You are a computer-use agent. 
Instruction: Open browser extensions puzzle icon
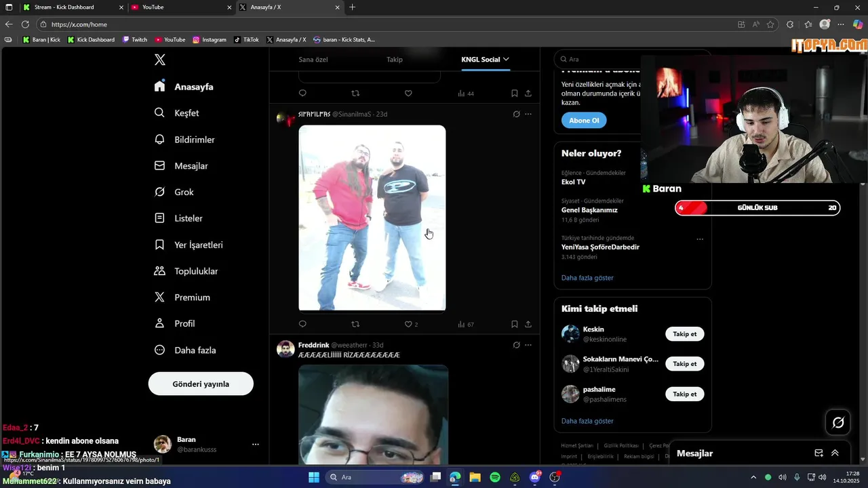pyautogui.click(x=790, y=24)
